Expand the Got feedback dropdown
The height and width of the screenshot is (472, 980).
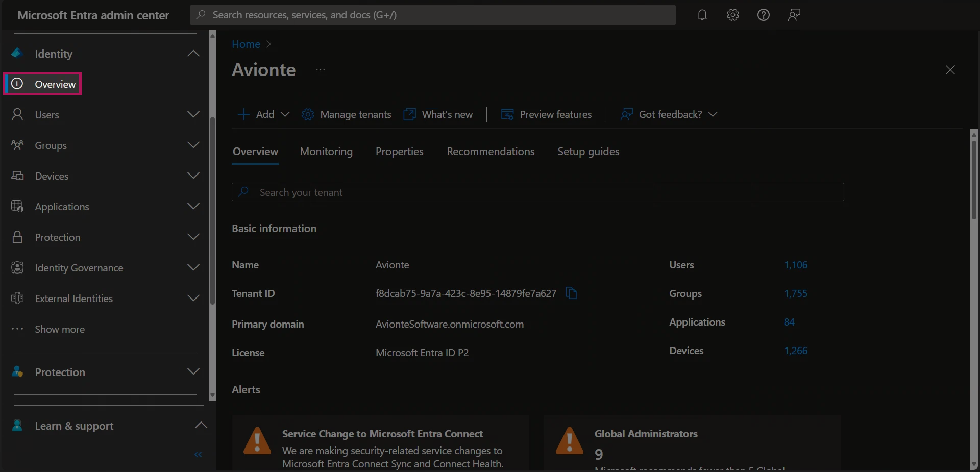pos(669,114)
